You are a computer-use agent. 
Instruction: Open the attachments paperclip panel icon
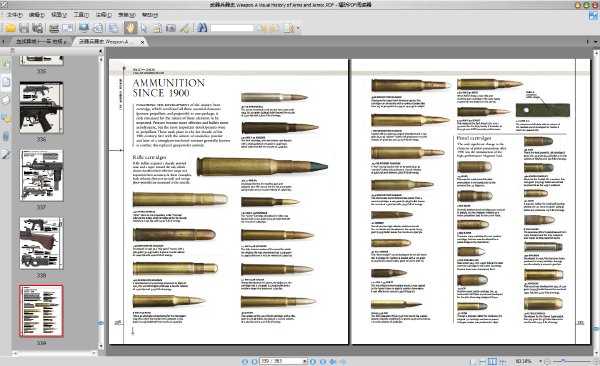tap(6, 136)
